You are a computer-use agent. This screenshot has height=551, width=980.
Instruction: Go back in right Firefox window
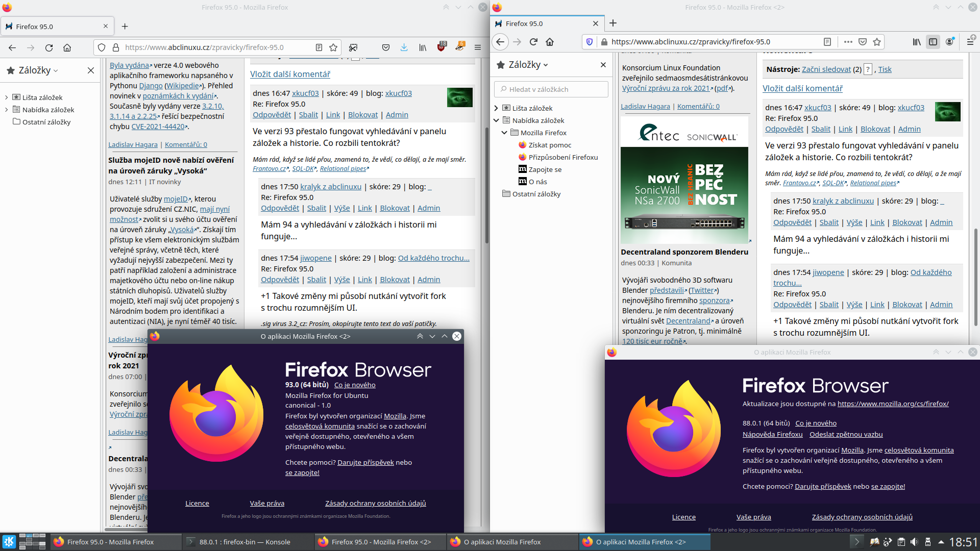500,42
